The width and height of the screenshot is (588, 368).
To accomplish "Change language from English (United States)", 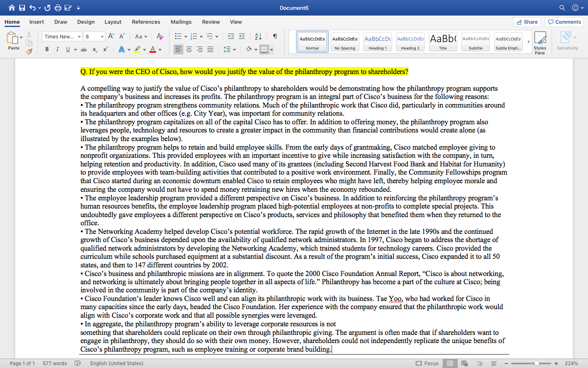I will 117,363.
